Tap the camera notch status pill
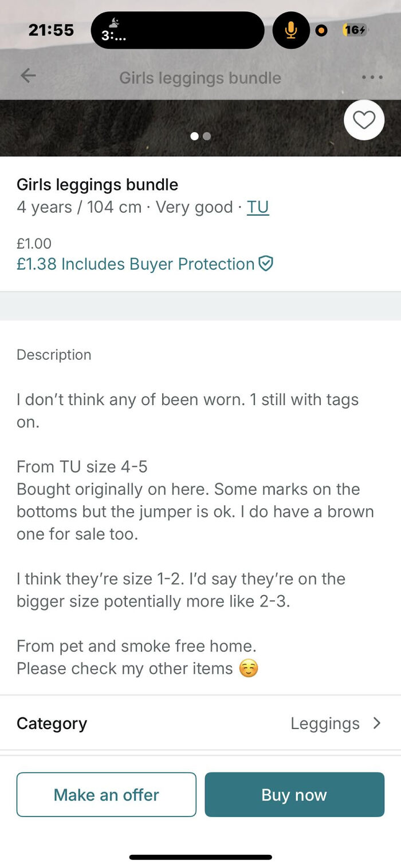401x868 pixels. pyautogui.click(x=178, y=30)
